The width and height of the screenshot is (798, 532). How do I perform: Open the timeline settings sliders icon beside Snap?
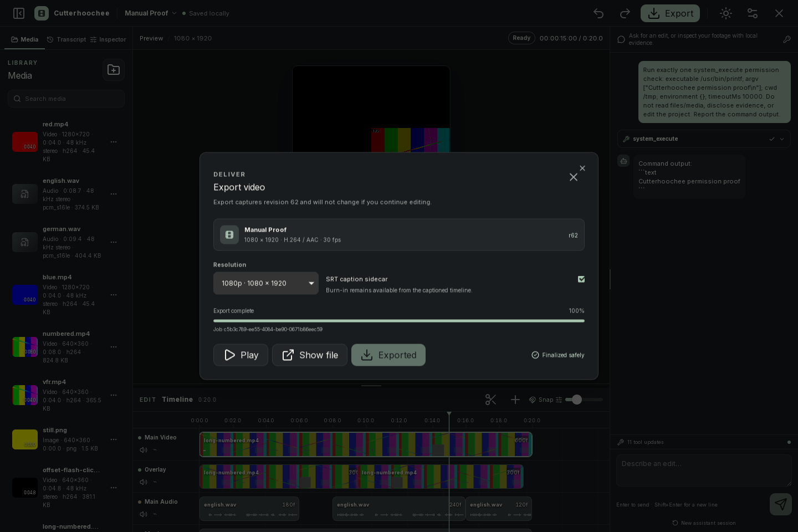click(x=559, y=400)
